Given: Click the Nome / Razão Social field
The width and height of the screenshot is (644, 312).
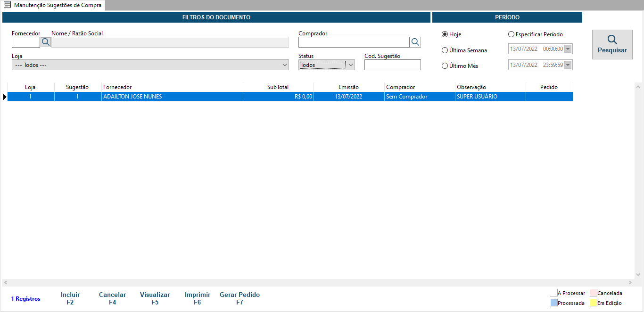Looking at the screenshot, I should (x=170, y=42).
